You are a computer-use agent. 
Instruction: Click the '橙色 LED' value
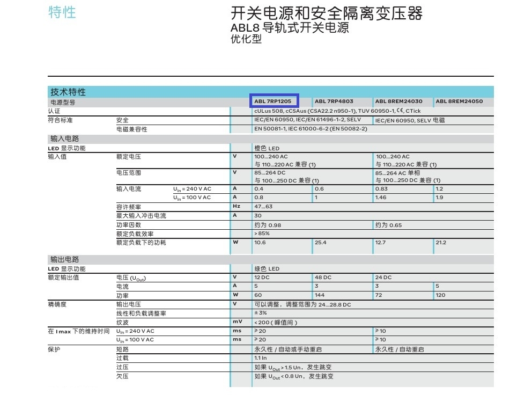[x=267, y=148]
